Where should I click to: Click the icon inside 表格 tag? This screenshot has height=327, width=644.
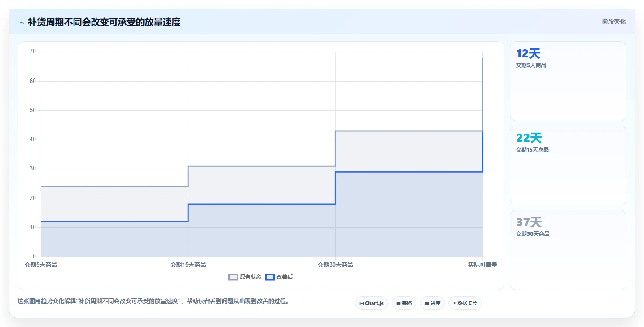(398, 304)
